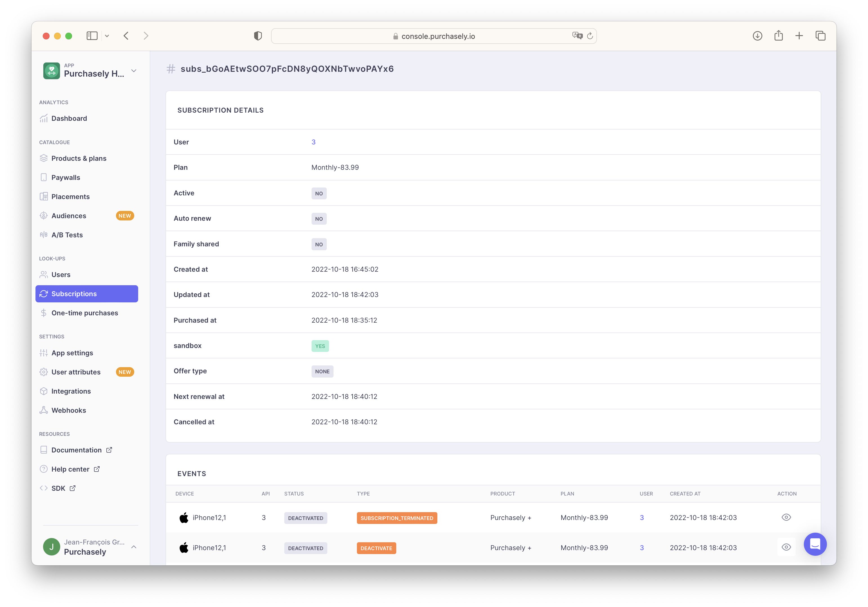Image resolution: width=868 pixels, height=607 pixels.
Task: Go to One-time purchases look-up
Action: [85, 313]
